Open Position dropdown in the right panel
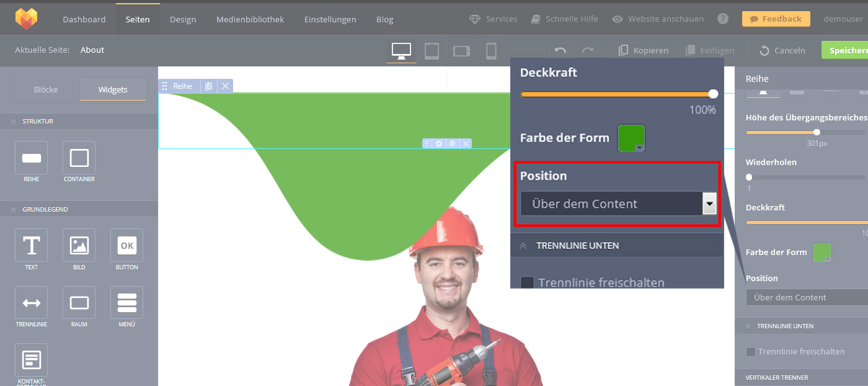This screenshot has width=868, height=386. [x=806, y=297]
